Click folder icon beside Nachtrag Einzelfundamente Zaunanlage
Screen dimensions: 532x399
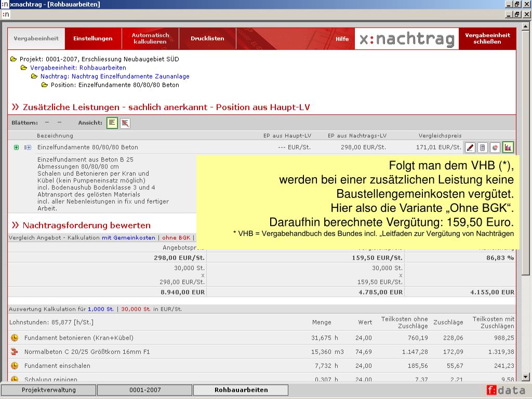click(34, 76)
